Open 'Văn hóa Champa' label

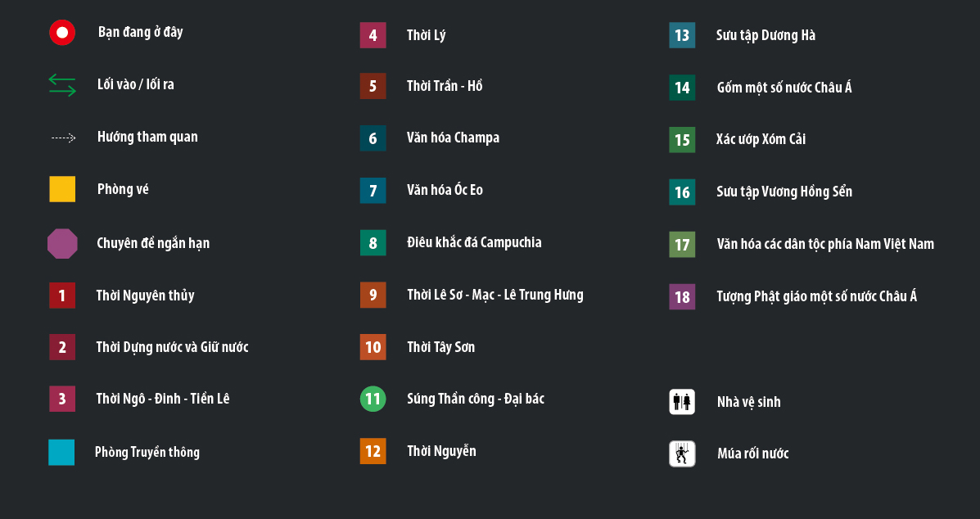pos(453,138)
